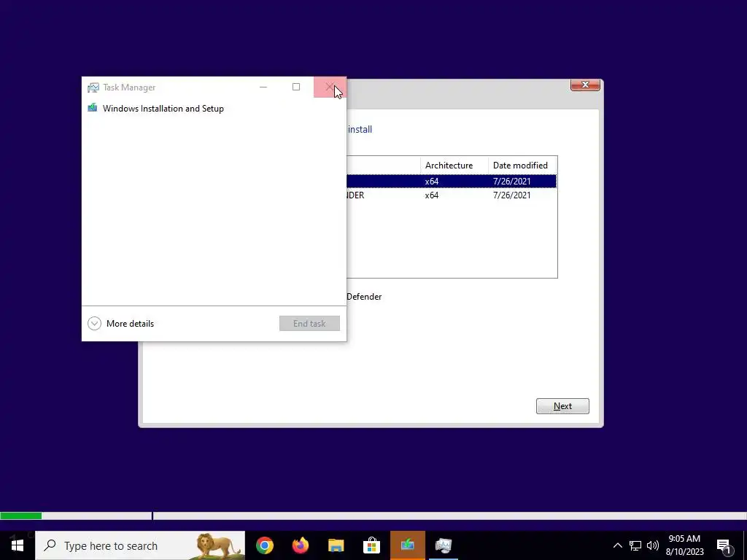Click the lion search highlight image
Image resolution: width=747 pixels, height=560 pixels.
[218, 546]
